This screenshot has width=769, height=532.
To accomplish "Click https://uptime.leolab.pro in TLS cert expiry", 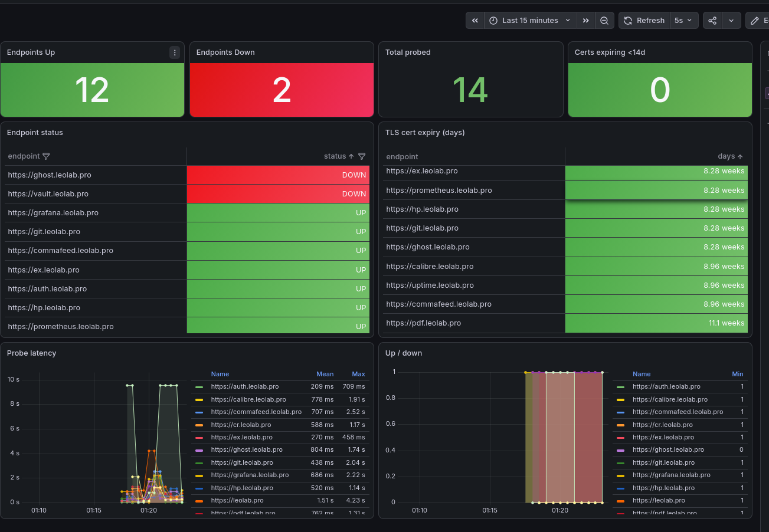I will 430,285.
